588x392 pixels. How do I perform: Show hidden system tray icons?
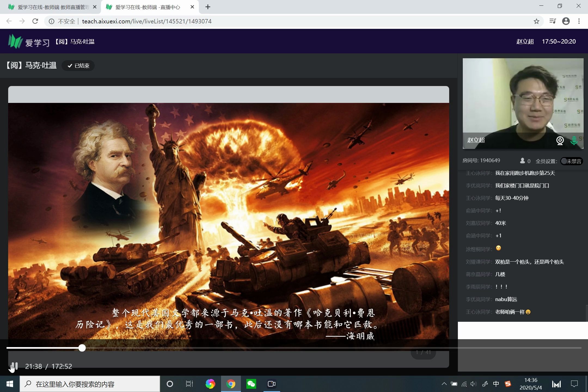coord(444,384)
